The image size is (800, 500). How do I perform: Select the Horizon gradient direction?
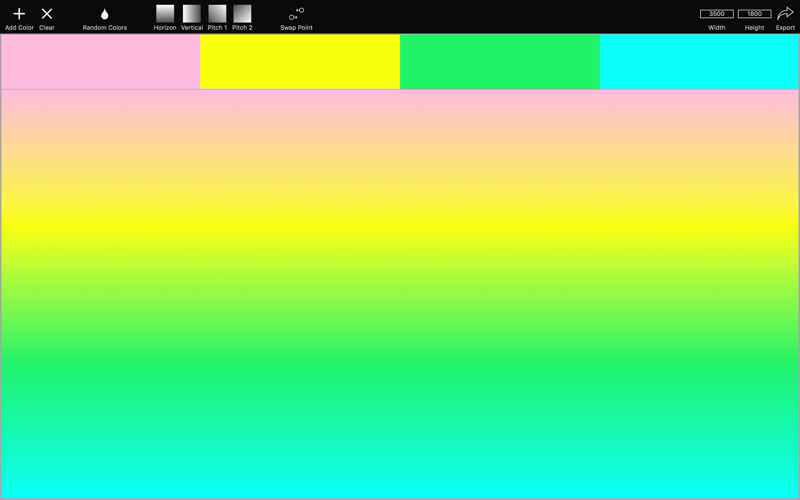coord(165,14)
